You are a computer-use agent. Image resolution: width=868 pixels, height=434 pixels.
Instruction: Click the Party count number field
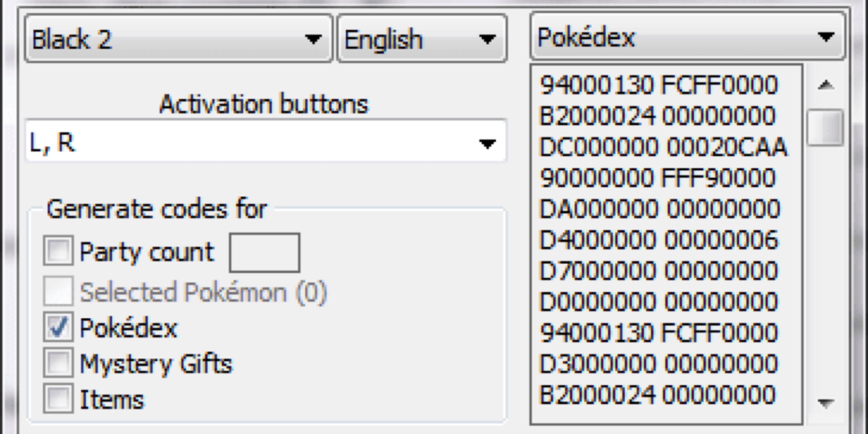[264, 253]
